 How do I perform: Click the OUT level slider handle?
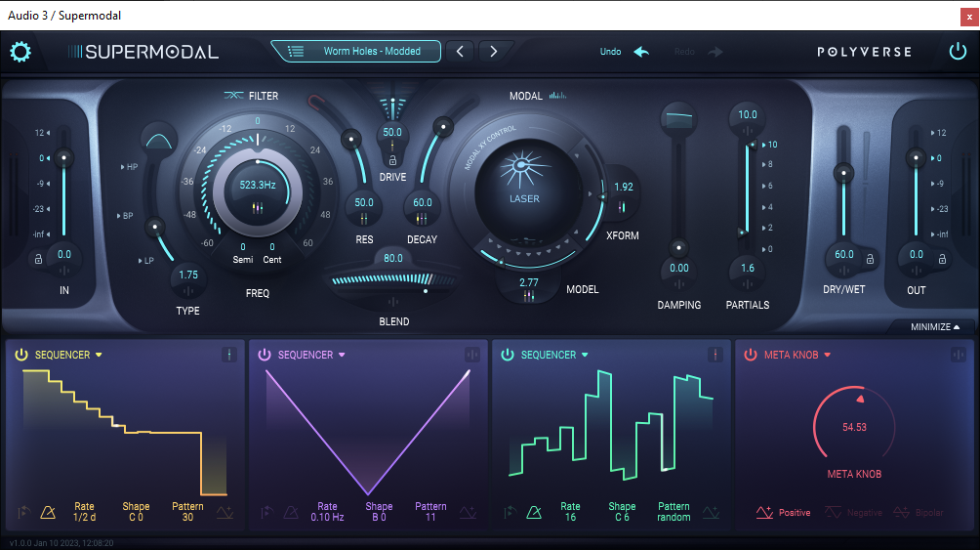pyautogui.click(x=917, y=157)
